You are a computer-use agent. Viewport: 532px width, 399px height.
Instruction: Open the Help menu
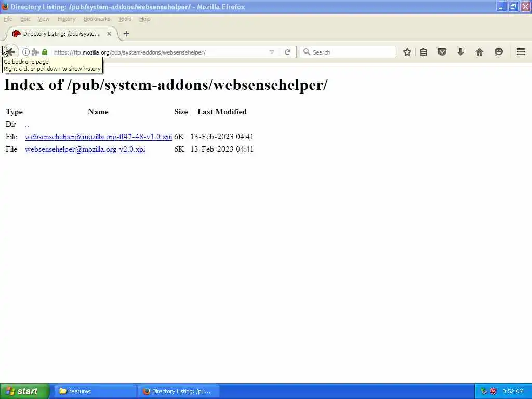pos(144,19)
